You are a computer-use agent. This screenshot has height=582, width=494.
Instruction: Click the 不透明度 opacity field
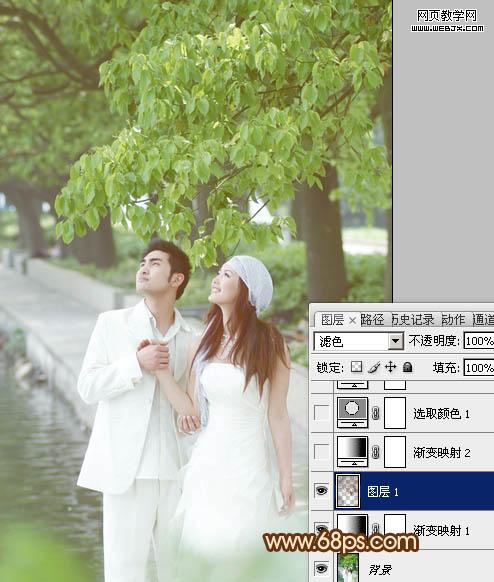point(479,341)
